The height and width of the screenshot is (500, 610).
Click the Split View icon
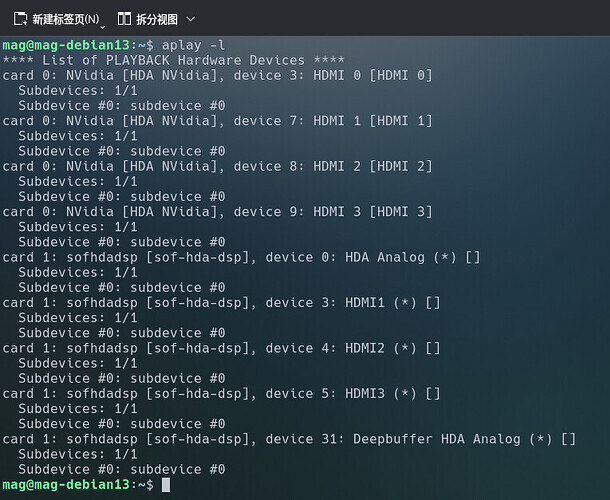(125, 19)
